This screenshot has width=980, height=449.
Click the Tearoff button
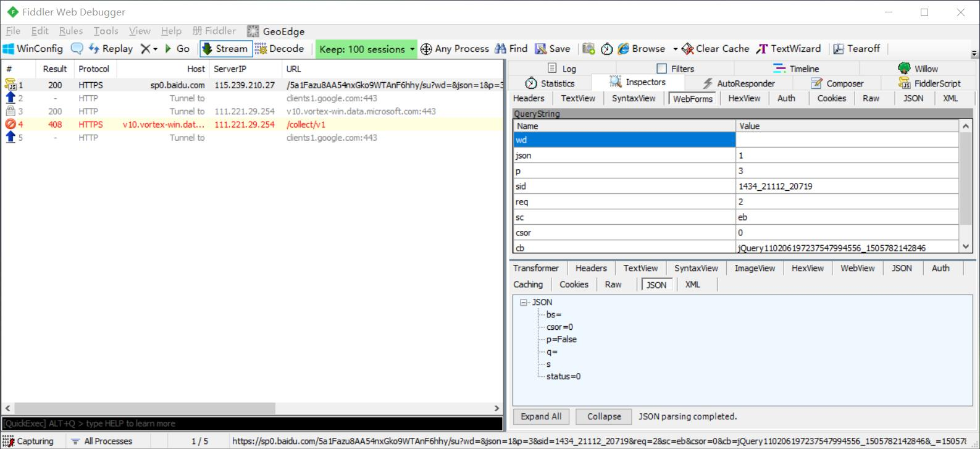click(x=856, y=49)
